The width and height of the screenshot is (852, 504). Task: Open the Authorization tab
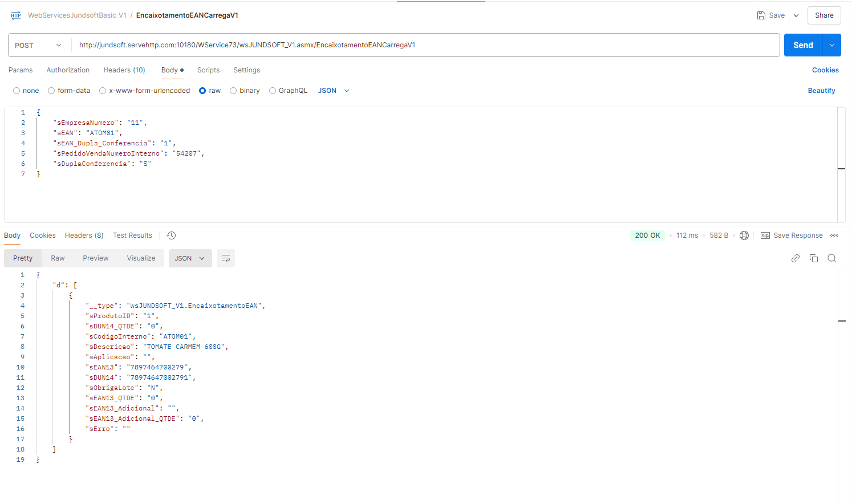tap(68, 70)
